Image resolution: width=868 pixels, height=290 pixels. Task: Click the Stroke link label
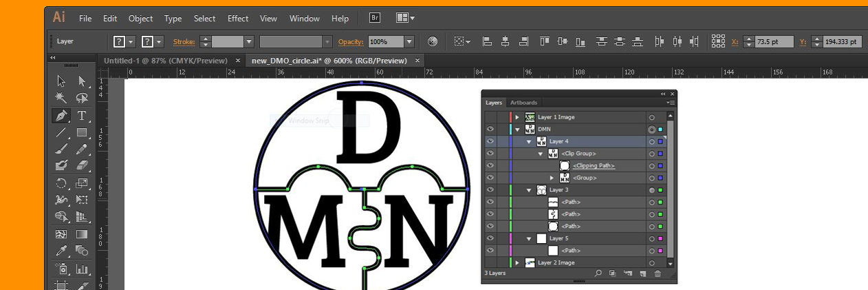pos(184,41)
